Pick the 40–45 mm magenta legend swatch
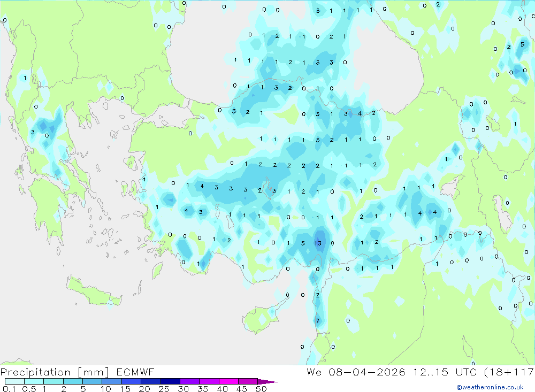This screenshot has height=392, width=535. tap(228, 381)
